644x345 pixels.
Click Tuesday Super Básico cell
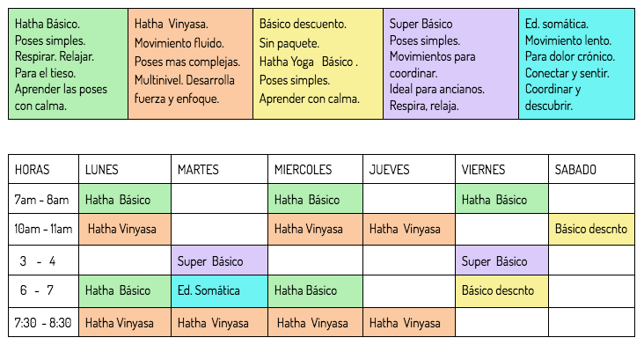coord(219,261)
